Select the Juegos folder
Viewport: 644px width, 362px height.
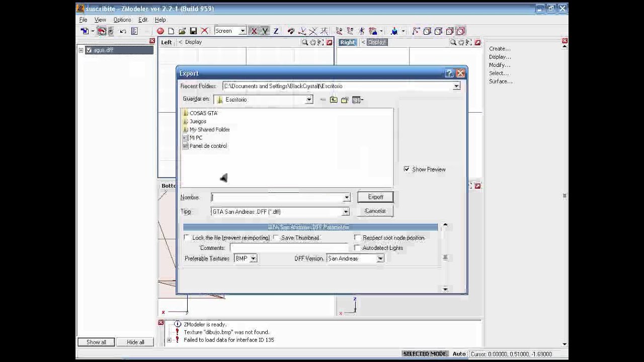[194, 121]
